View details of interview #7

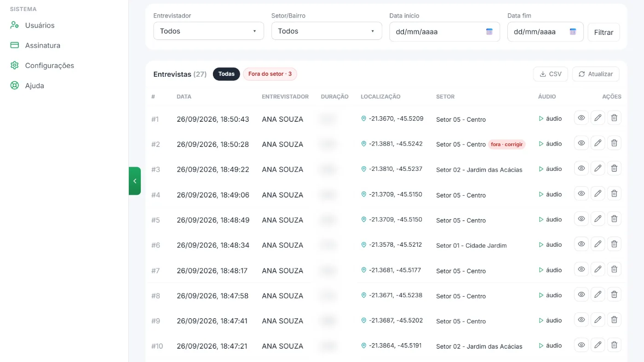pos(581,269)
